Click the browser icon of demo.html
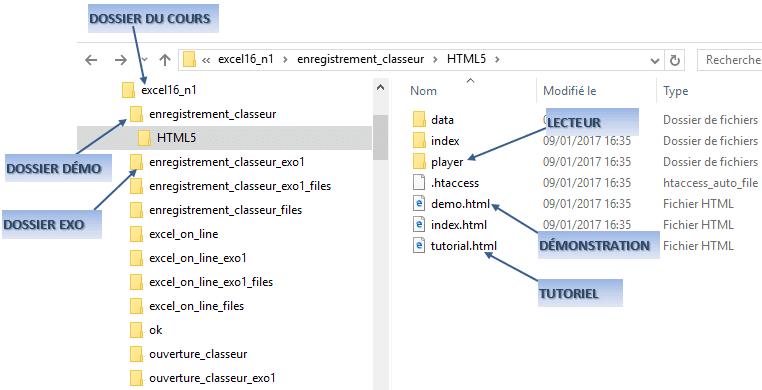The width and height of the screenshot is (762, 390). coord(418,204)
